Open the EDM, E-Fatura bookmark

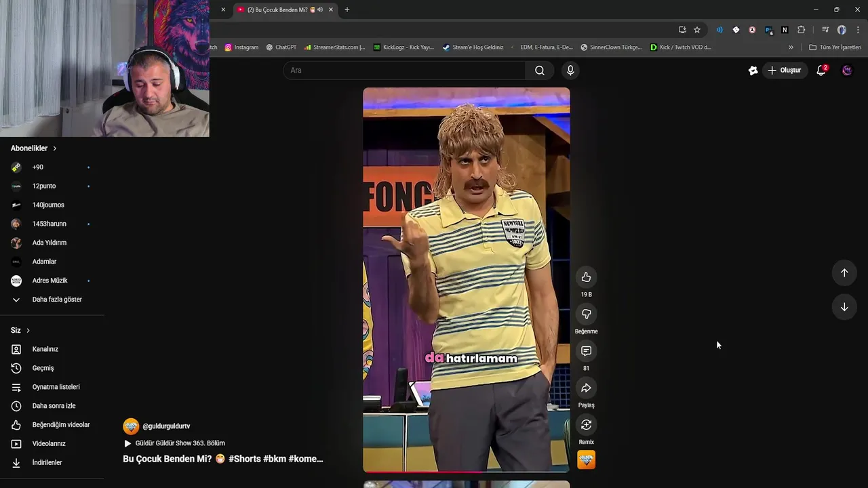(542, 47)
